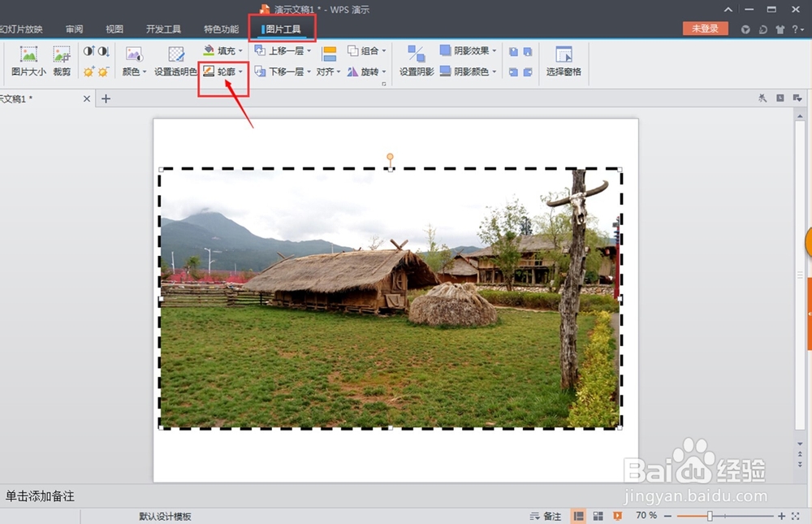Open the help question mark menu

point(798,29)
